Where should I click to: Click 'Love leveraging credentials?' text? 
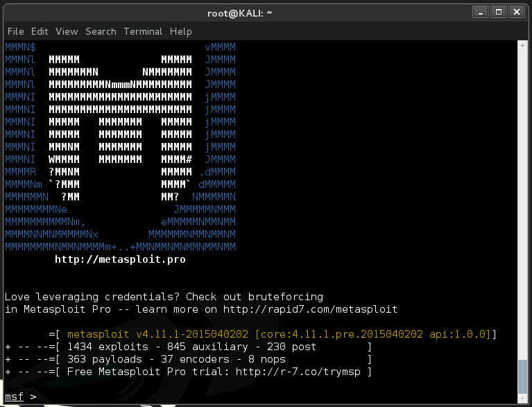[92, 297]
